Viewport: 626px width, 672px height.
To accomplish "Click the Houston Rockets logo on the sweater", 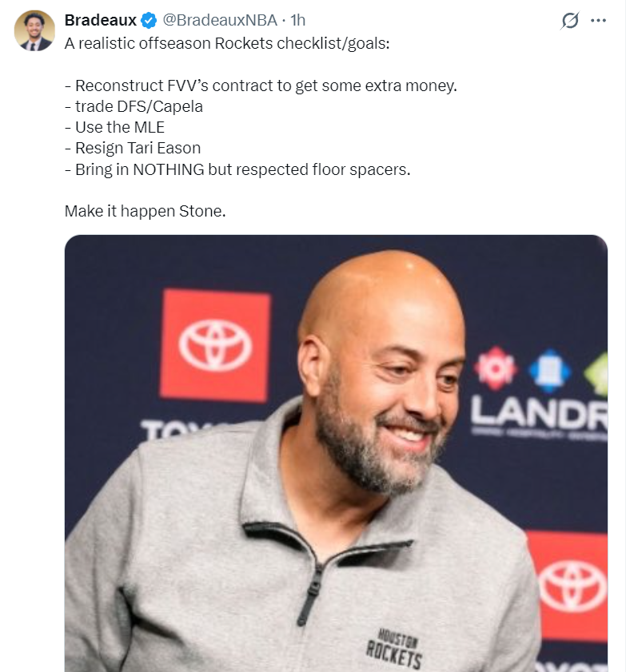I will tap(394, 648).
